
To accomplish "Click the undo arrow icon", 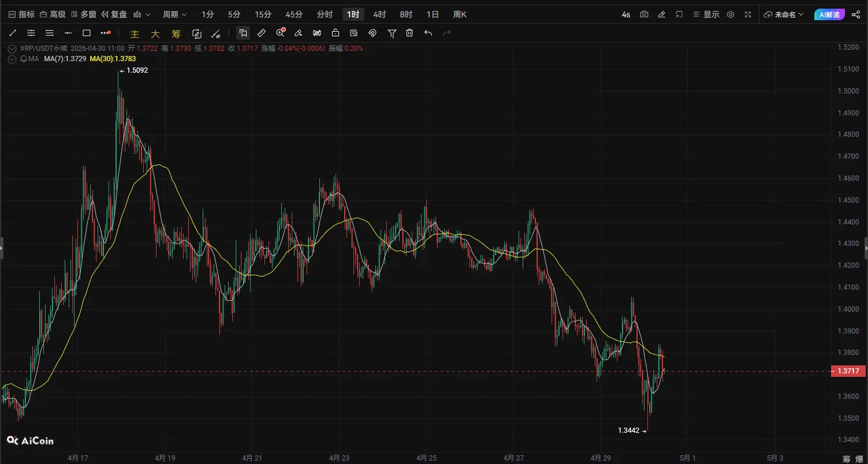I will [x=428, y=33].
